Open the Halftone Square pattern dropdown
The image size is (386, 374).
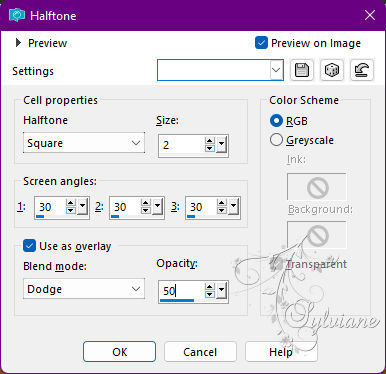[84, 143]
